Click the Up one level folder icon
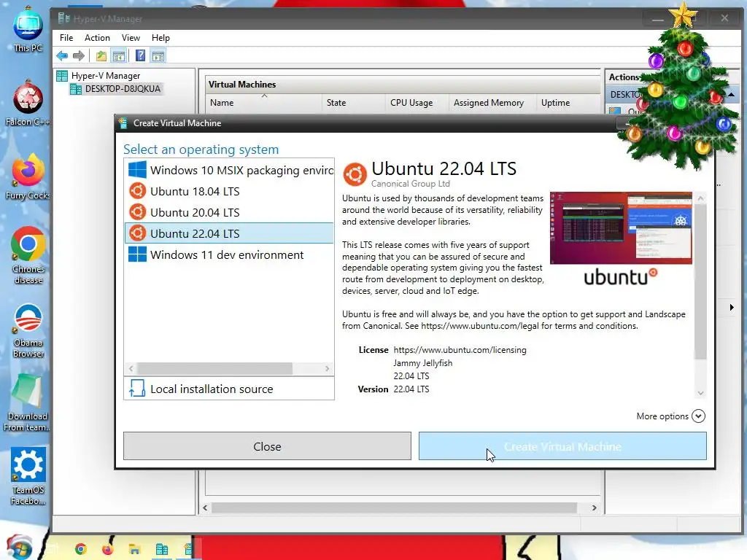This screenshot has width=747, height=560. 101,55
